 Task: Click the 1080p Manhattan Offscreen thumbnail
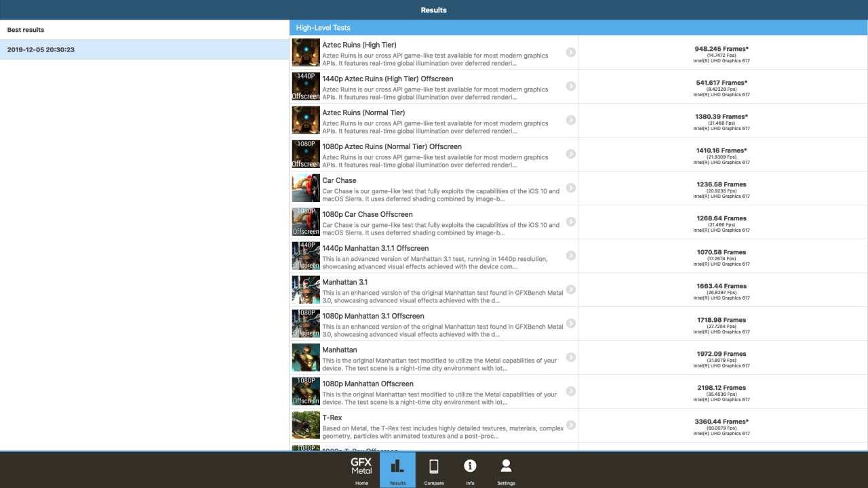[x=306, y=391]
